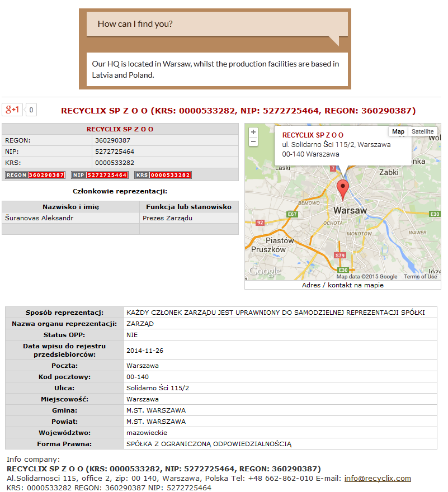This screenshot has width=448, height=492.
Task: Click the popup address ul. Solidarno Ści 115/2
Action: tap(336, 145)
